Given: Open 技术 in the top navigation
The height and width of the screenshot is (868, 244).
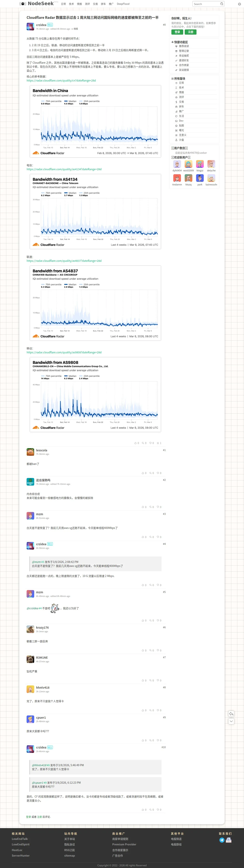Looking at the screenshot, I should (x=71, y=4).
